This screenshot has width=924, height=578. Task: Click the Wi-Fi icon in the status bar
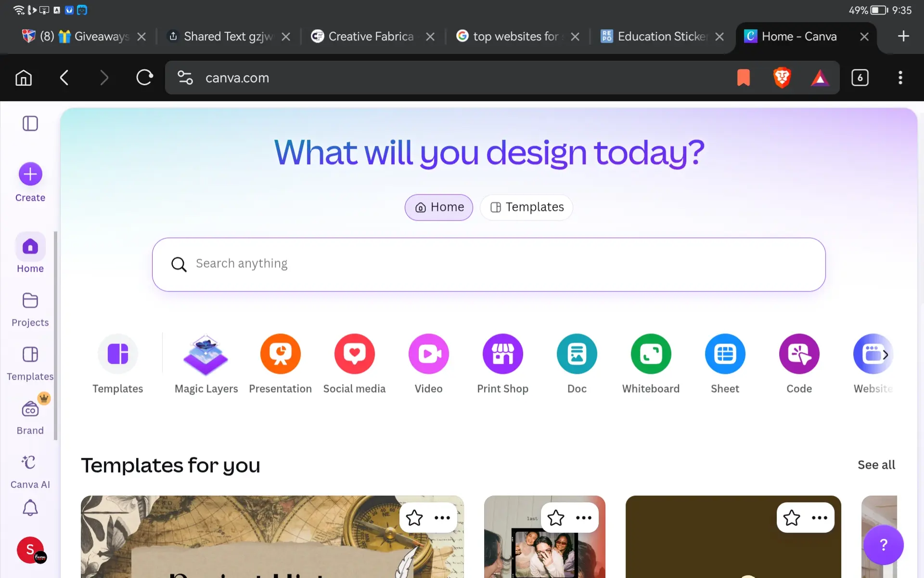point(19,10)
